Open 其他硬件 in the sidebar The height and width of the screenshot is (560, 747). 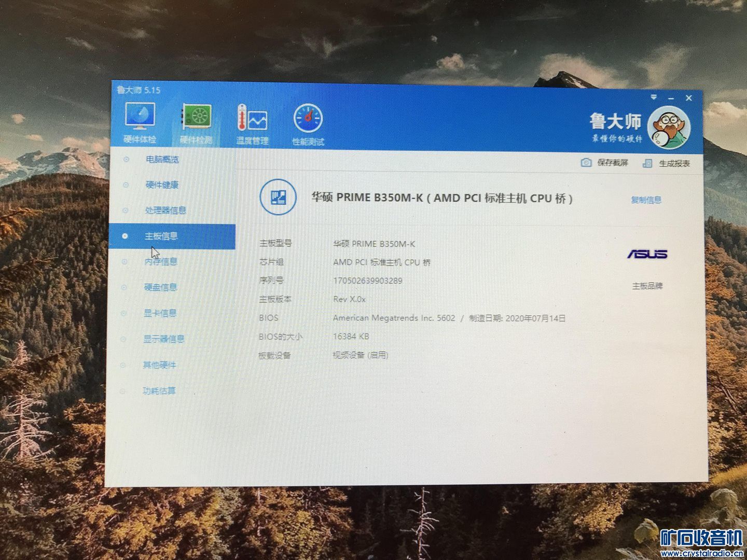coord(159,365)
